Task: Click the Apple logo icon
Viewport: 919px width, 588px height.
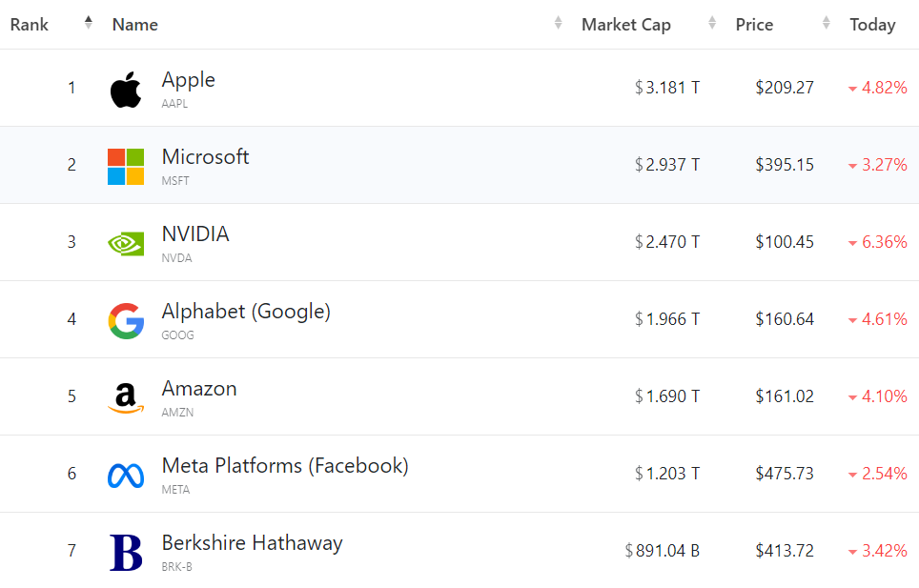Action: [x=126, y=90]
